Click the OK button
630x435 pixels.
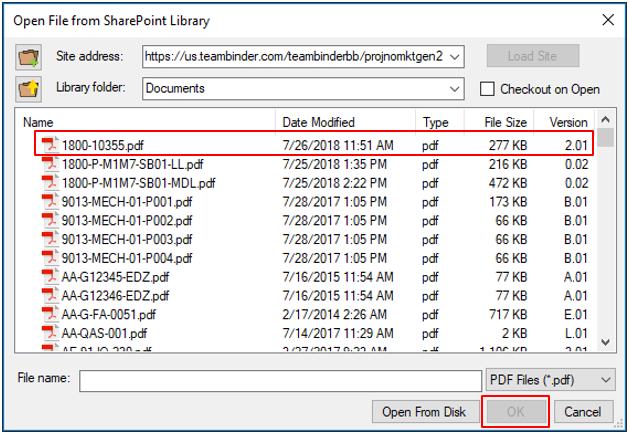[515, 412]
